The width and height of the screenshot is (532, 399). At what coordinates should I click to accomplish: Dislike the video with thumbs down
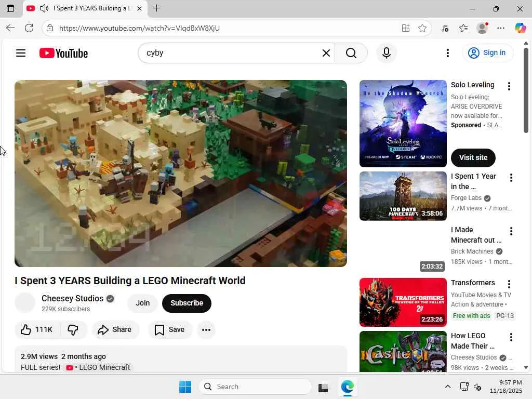pos(73,329)
